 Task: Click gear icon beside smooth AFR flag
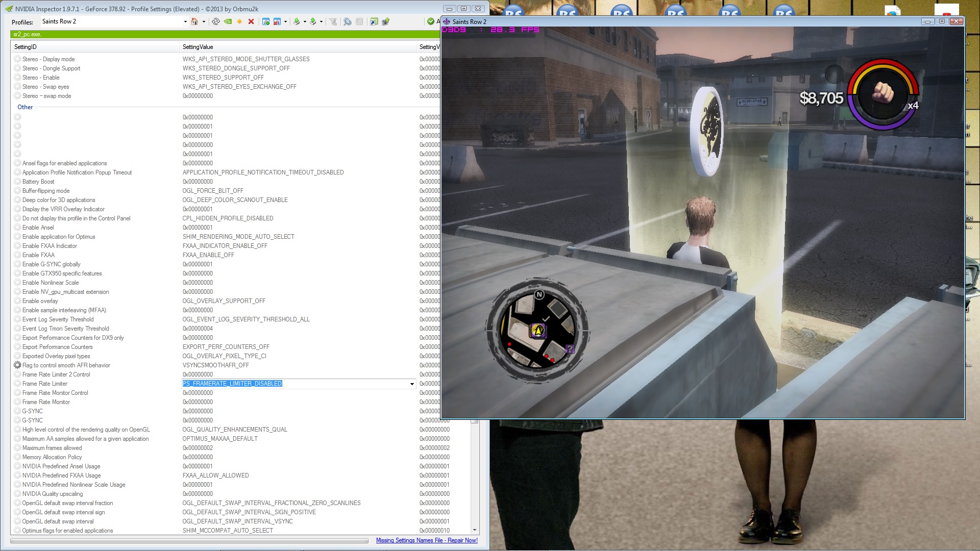click(17, 365)
